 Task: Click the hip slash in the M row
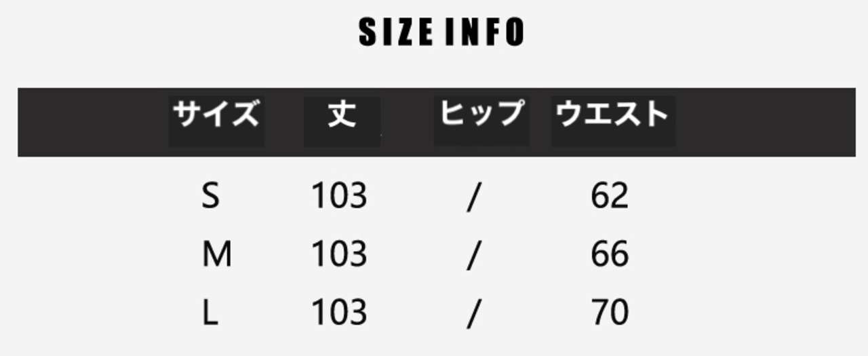click(473, 256)
